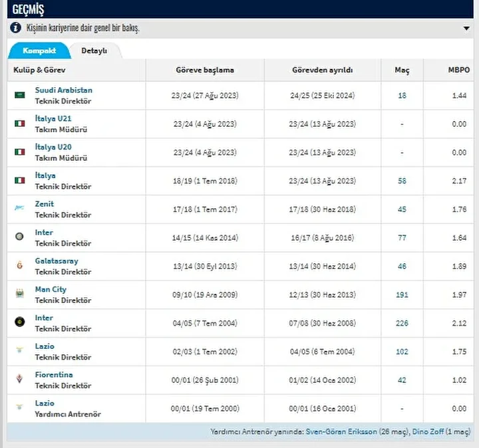
Task: Open the 77 matches link for Inter
Action: (402, 238)
